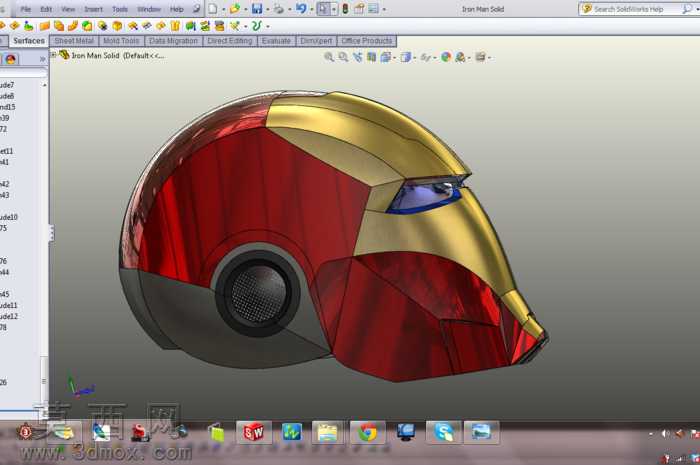Expand the Select tool dropdown arrow
This screenshot has height=465, width=700.
tap(333, 9)
